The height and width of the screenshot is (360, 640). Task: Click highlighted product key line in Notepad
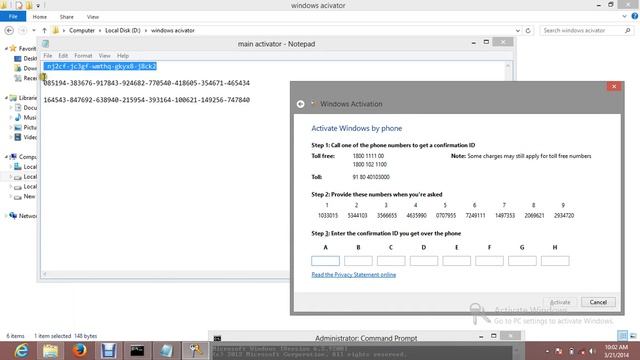[100, 66]
